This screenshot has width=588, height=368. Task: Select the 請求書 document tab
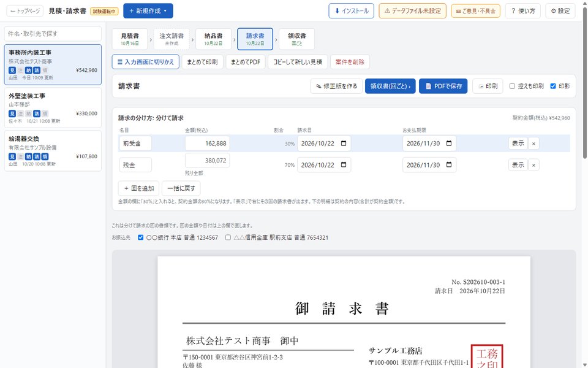click(255, 39)
